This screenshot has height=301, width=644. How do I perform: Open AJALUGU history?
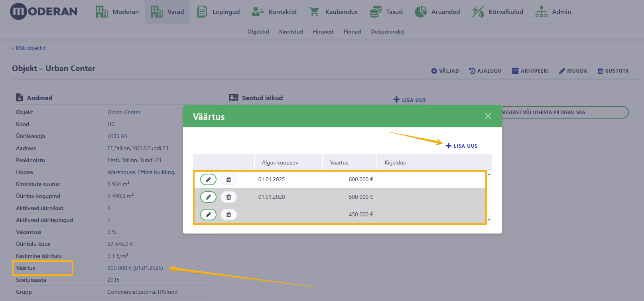[x=485, y=71]
